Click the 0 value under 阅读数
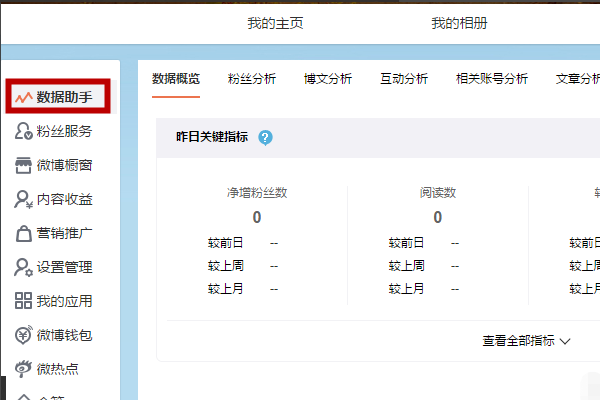Screen dimensions: 600x400 438,217
